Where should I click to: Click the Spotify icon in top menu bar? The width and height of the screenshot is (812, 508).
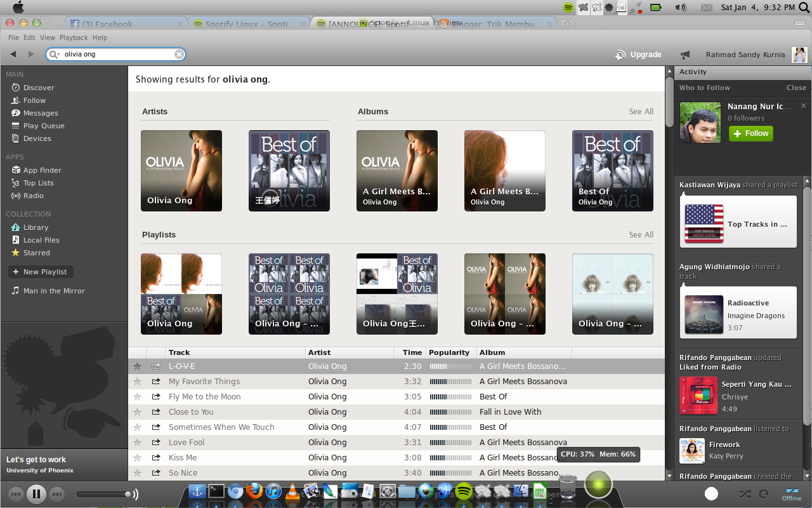coord(568,8)
